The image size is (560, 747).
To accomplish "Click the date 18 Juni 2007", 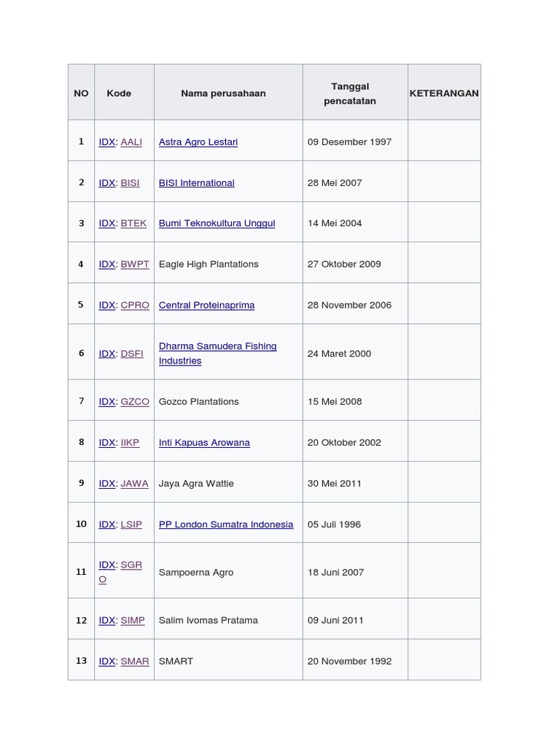I will (335, 573).
